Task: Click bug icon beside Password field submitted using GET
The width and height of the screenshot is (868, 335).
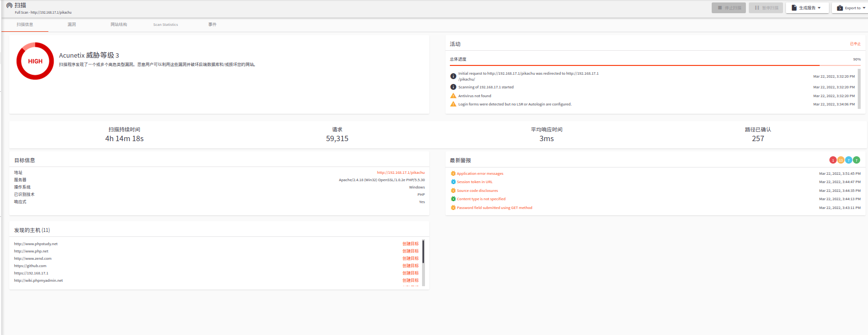Action: [453, 208]
